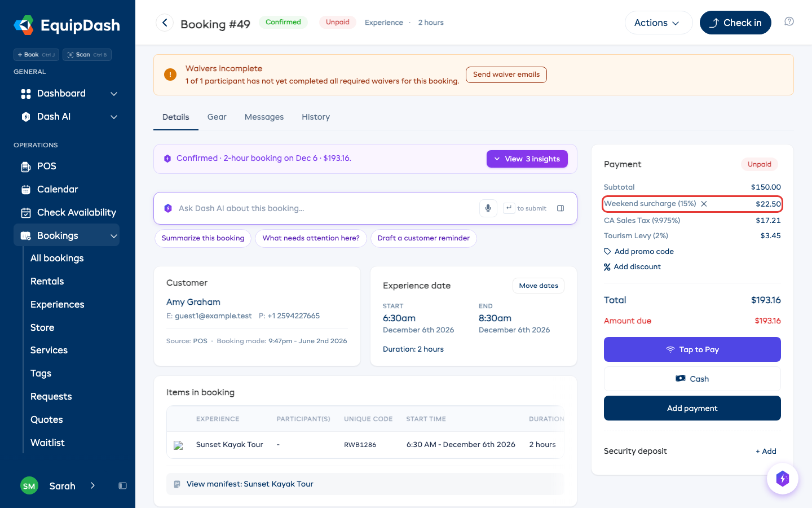
Task: Collapse the Bookings section chevron
Action: pos(114,236)
